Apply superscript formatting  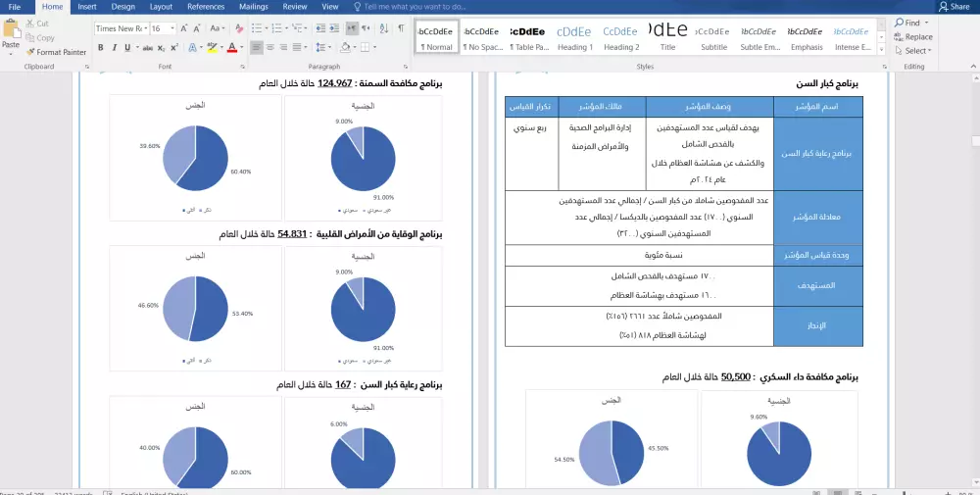click(x=174, y=47)
